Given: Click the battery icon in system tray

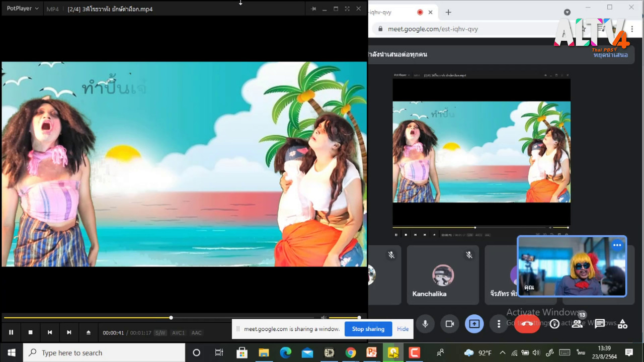Looking at the screenshot, I should [525, 353].
